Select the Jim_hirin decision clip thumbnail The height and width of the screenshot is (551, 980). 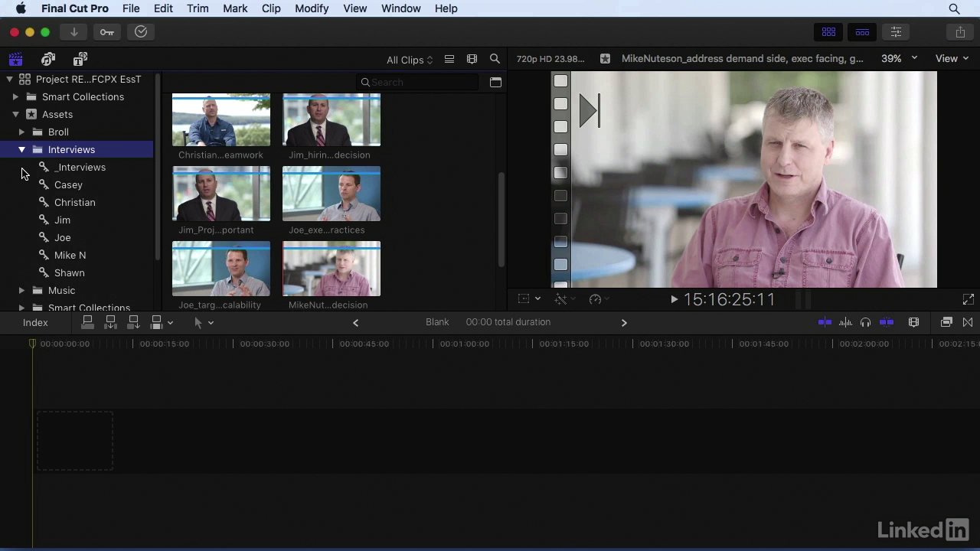point(332,120)
